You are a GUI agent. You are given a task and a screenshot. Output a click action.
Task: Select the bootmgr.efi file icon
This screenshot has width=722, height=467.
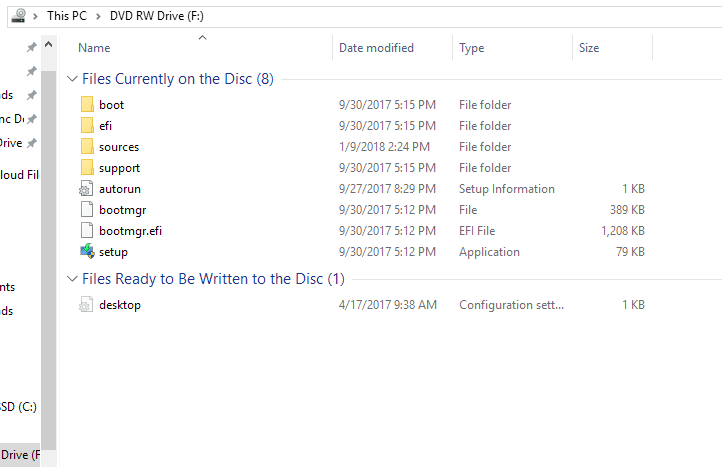pyautogui.click(x=87, y=230)
